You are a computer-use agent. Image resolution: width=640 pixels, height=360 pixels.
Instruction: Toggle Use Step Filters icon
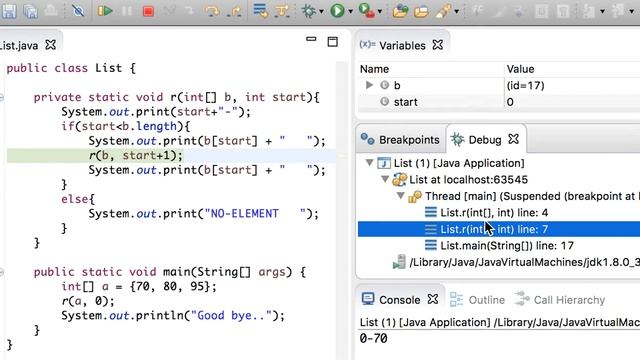click(x=282, y=11)
